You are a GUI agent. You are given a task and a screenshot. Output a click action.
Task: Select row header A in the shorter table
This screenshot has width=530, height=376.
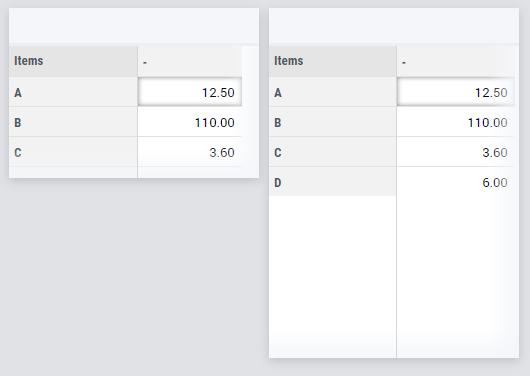pos(73,92)
